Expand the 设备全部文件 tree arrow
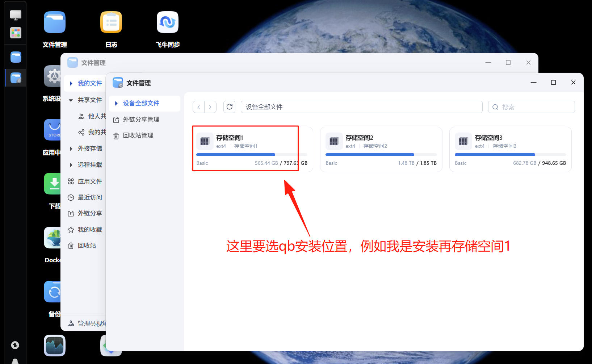This screenshot has width=592, height=364. point(116,103)
